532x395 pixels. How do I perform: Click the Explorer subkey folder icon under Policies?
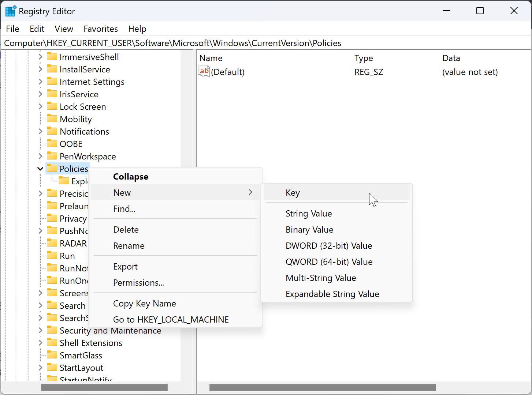pos(64,181)
